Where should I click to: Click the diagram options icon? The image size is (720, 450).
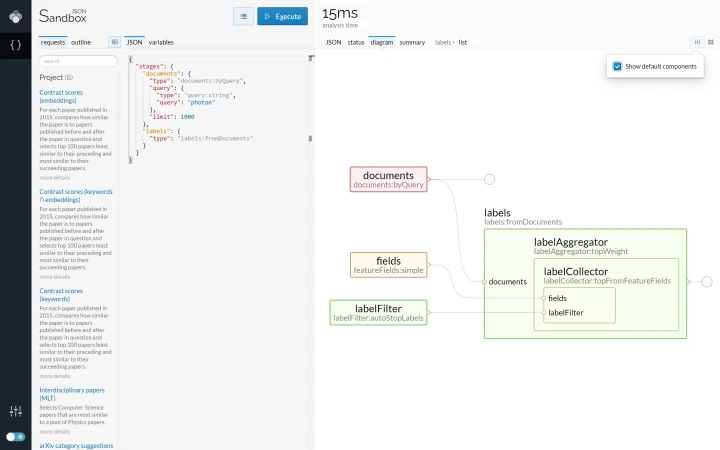(697, 42)
